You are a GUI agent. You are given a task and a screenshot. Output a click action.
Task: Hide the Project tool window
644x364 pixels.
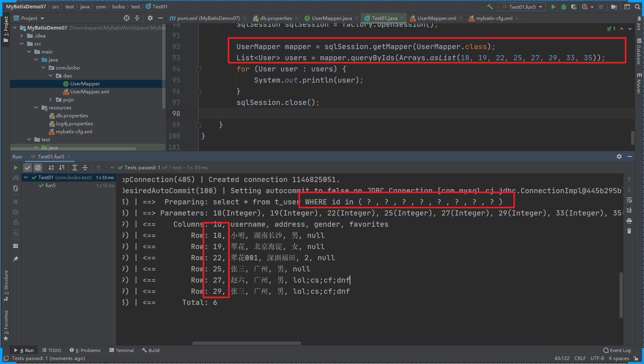161,18
